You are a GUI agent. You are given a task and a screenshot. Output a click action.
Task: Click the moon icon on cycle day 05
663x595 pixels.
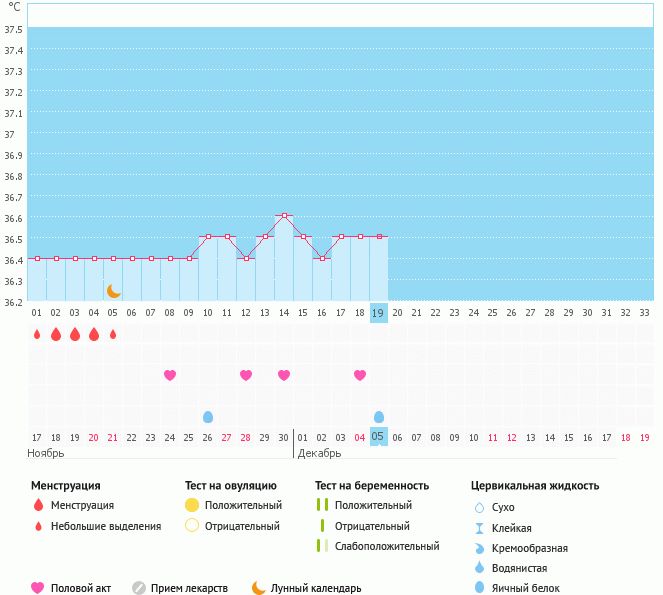(114, 291)
